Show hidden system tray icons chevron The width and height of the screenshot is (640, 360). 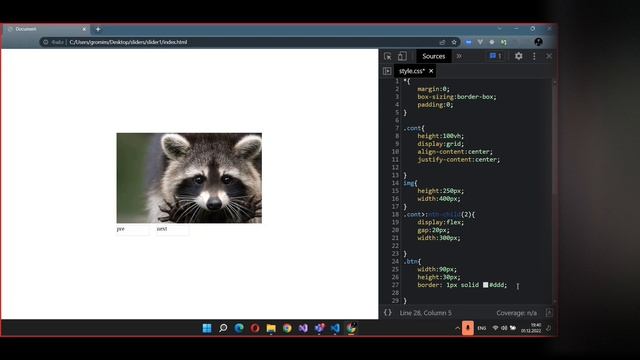[457, 328]
